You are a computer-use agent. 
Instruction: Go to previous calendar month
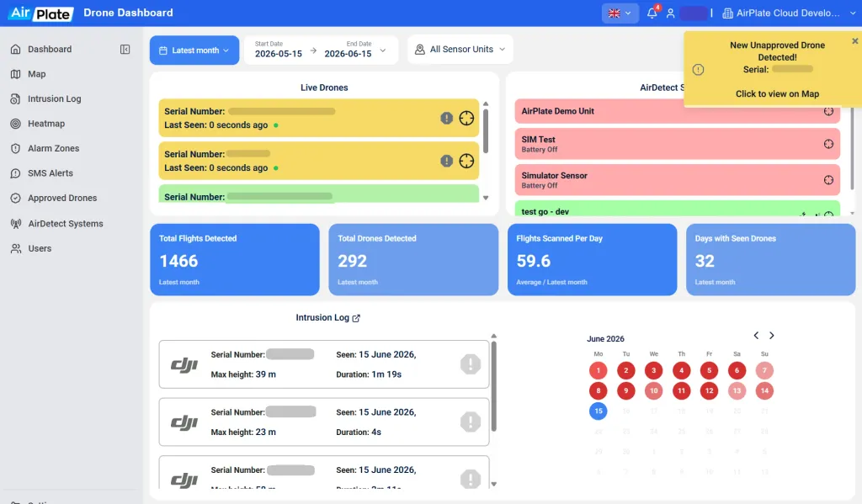[756, 335]
